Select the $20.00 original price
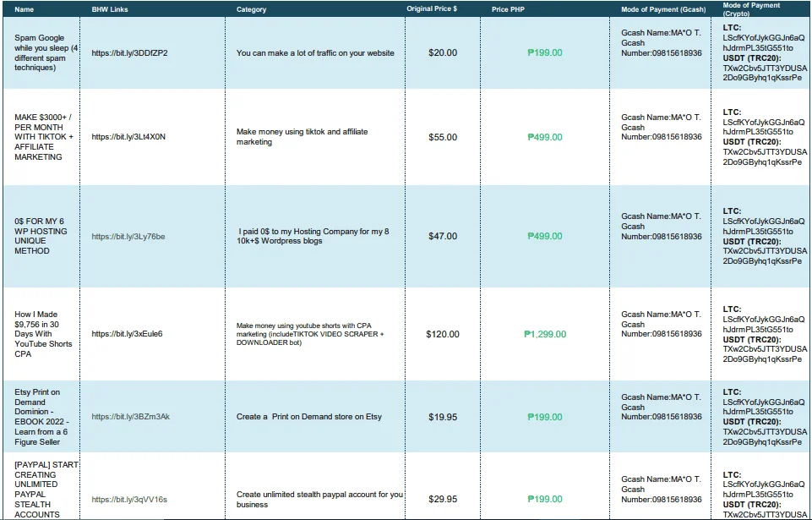This screenshot has height=520, width=812. click(443, 53)
